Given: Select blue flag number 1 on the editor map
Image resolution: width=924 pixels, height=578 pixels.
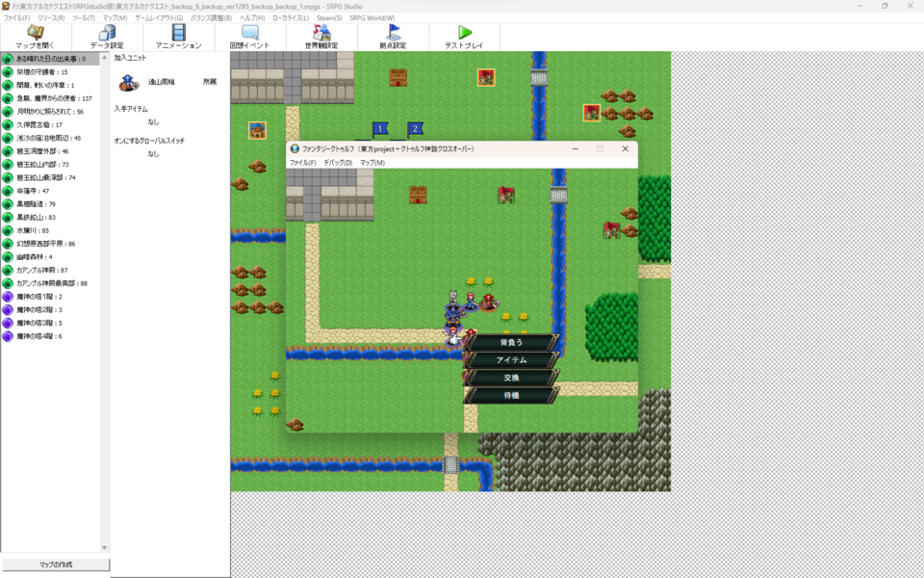Looking at the screenshot, I should coord(380,129).
